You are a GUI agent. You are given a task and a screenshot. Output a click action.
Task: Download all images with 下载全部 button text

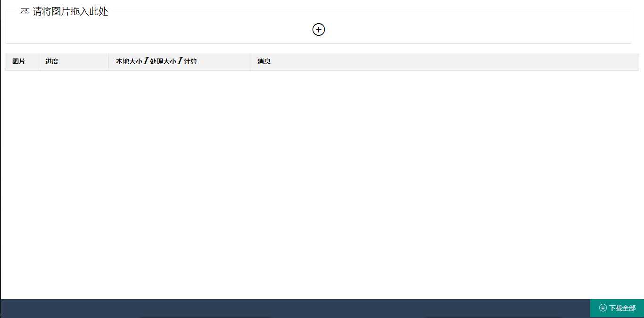(622, 308)
